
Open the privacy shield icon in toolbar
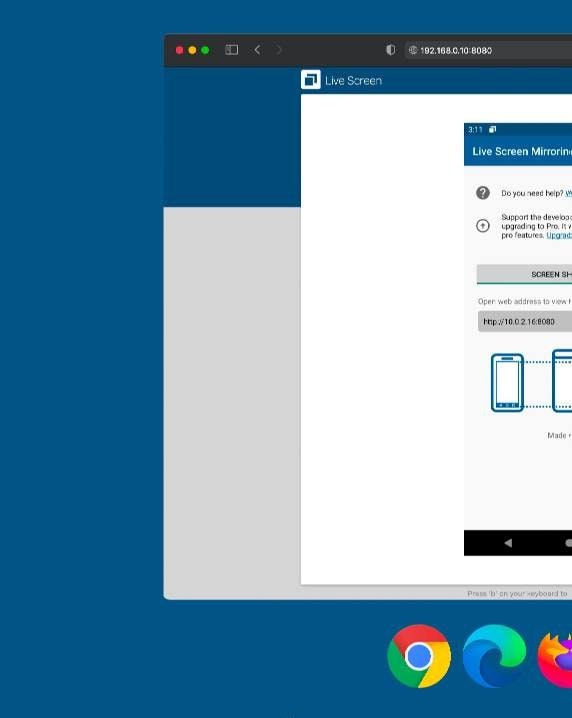point(390,50)
